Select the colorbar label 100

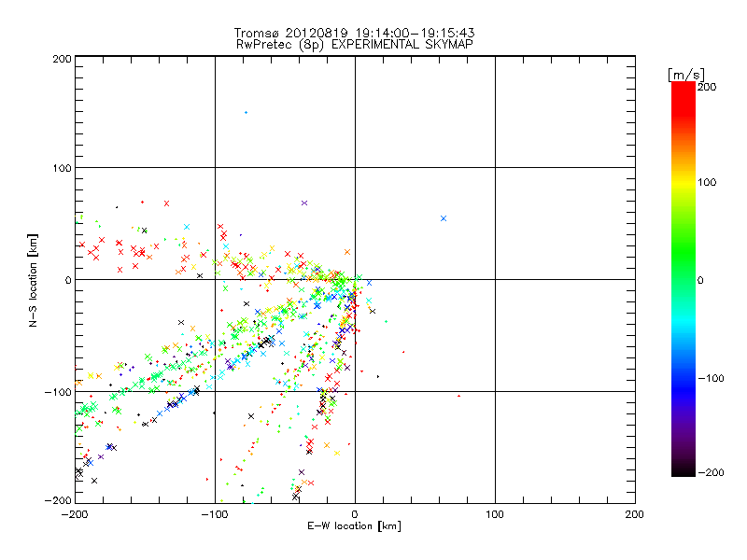point(707,182)
